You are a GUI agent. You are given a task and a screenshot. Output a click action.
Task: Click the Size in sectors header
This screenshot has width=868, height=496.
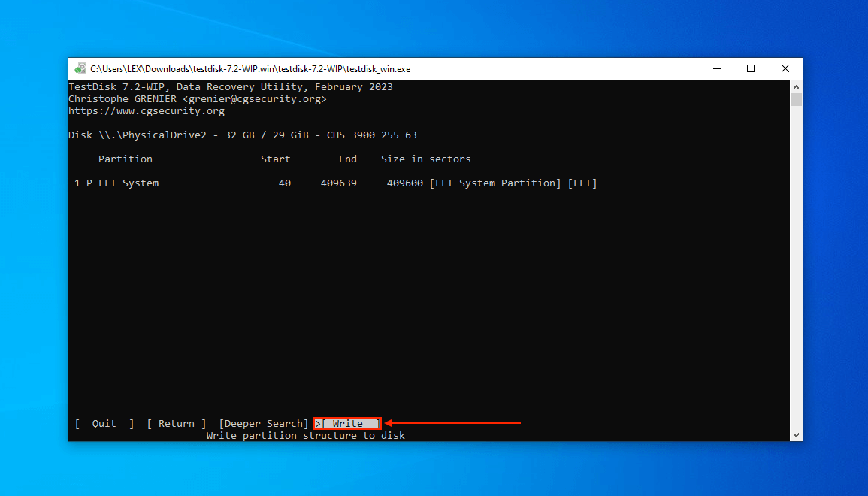(x=425, y=159)
